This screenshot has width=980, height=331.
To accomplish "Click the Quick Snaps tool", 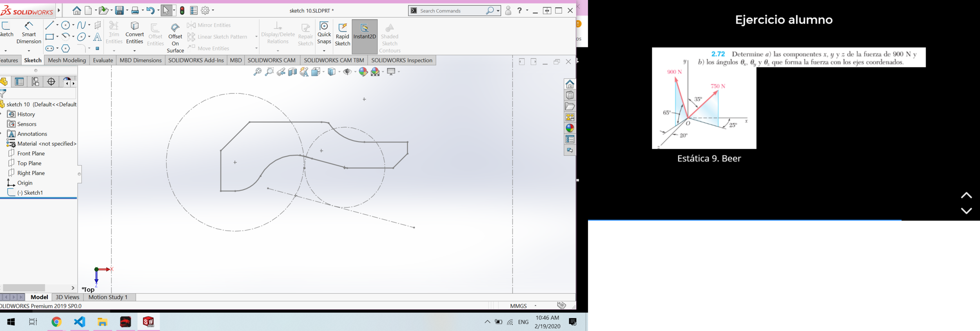I will (x=324, y=33).
